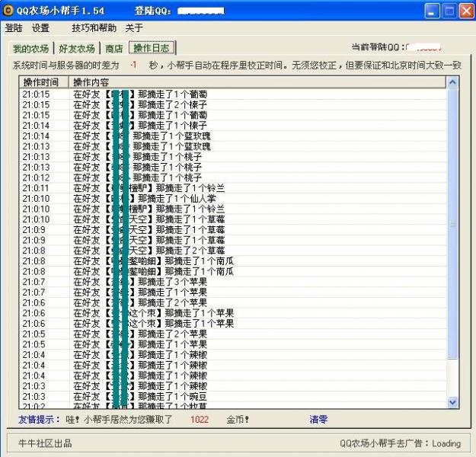The height and width of the screenshot is (457, 476).
Task: Click the log scrollbar down arrow
Action: tap(452, 402)
